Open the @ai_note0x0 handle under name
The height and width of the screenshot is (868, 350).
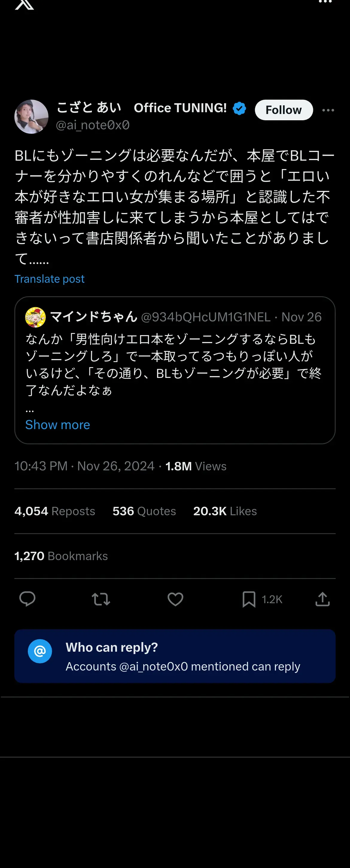[93, 125]
